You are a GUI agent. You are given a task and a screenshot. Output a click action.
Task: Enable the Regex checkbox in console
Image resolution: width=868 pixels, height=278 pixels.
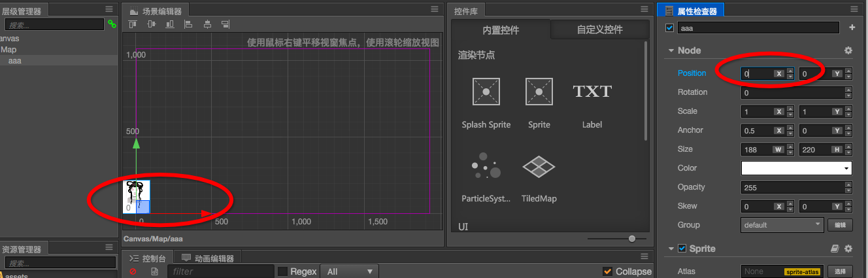pyautogui.click(x=282, y=271)
